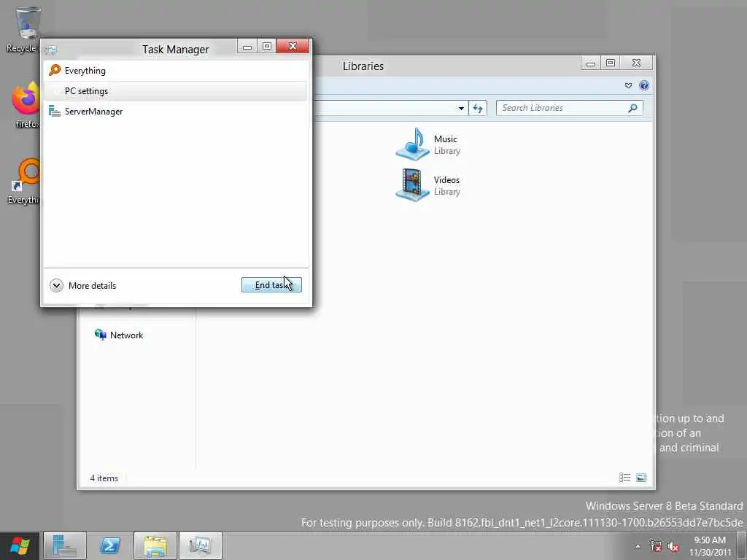Click the muted volume tray icon
Image resolution: width=747 pixels, height=560 pixels.
673,546
